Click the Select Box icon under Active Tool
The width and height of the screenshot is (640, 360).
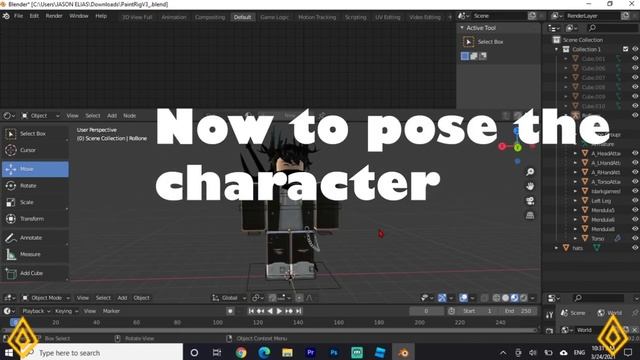click(468, 42)
